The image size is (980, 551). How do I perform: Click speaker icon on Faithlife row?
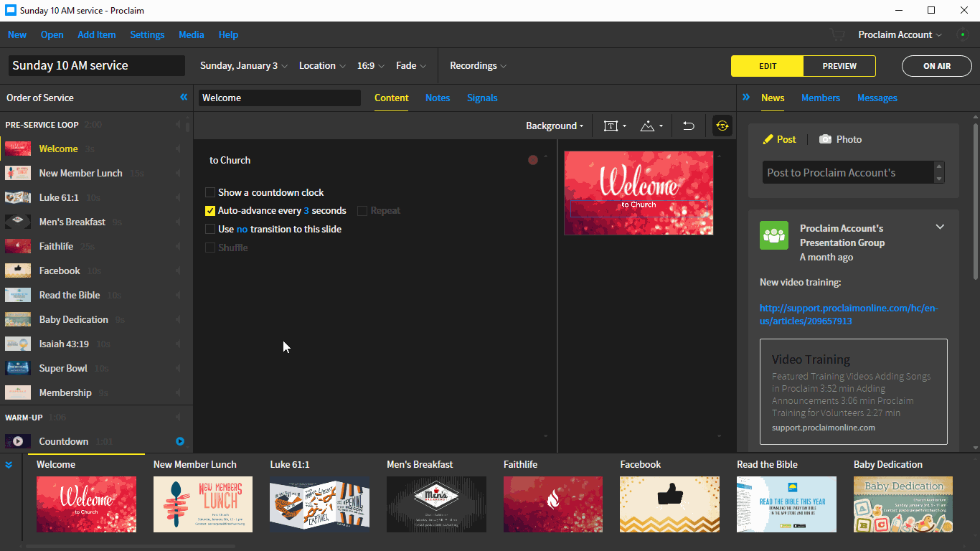178,247
